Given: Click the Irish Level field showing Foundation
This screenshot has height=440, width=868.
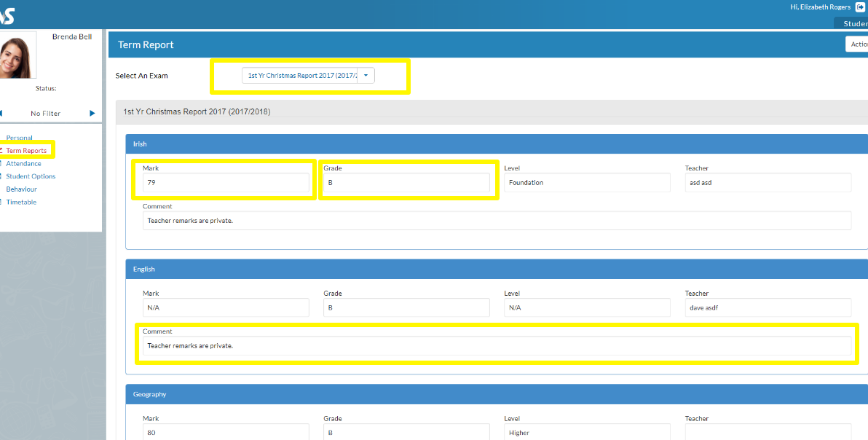Looking at the screenshot, I should [x=587, y=183].
